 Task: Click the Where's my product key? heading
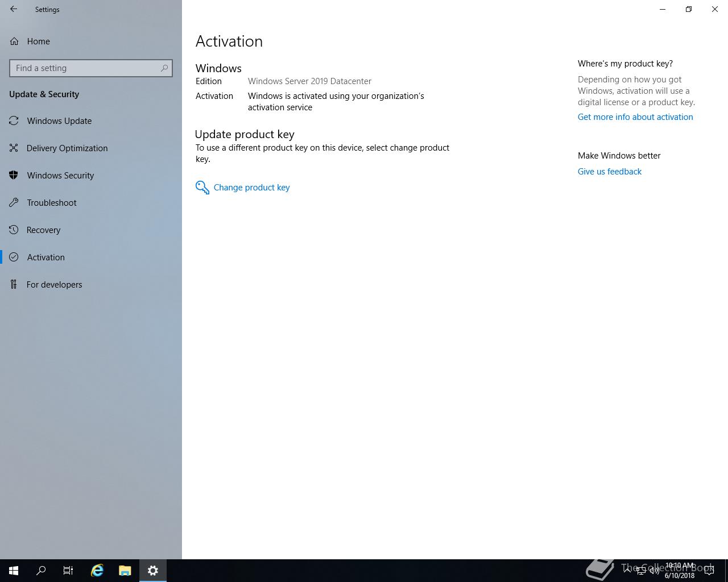click(x=625, y=64)
